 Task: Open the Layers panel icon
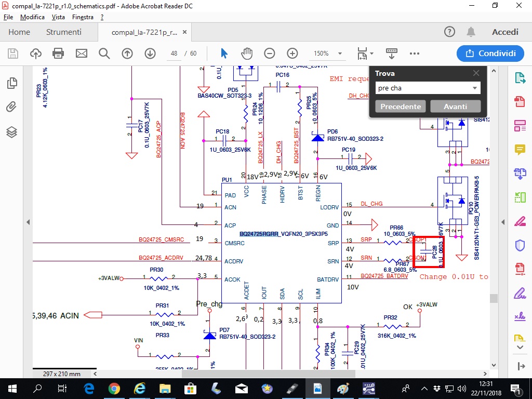click(11, 132)
